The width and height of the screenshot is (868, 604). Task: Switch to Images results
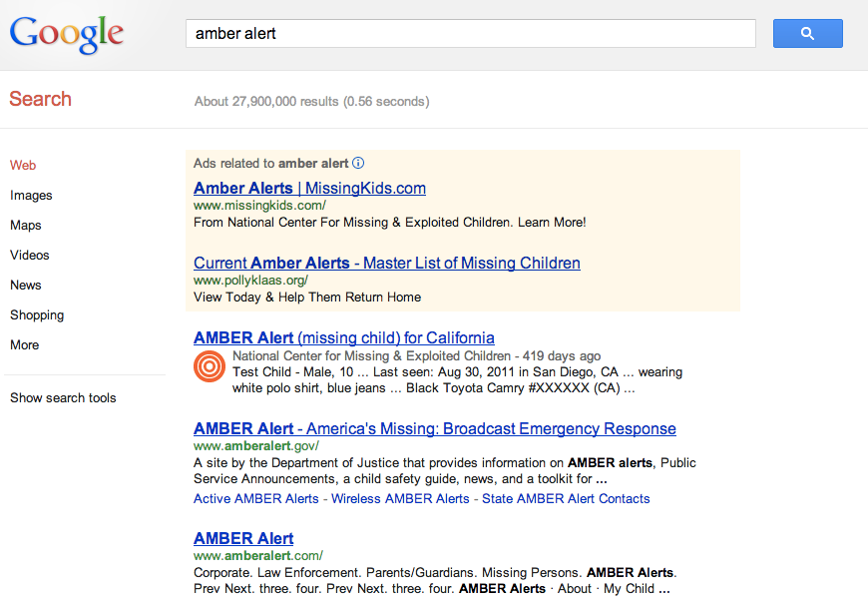(x=31, y=195)
